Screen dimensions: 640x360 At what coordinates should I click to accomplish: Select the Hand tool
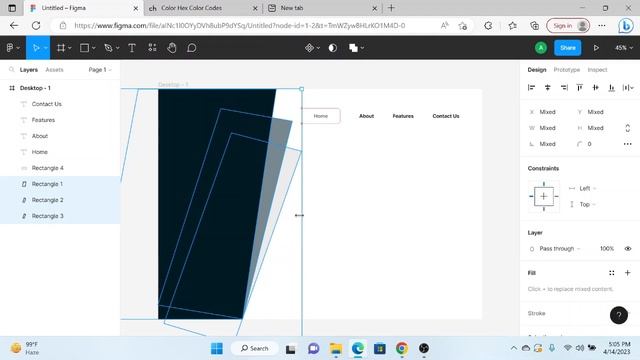(x=172, y=48)
